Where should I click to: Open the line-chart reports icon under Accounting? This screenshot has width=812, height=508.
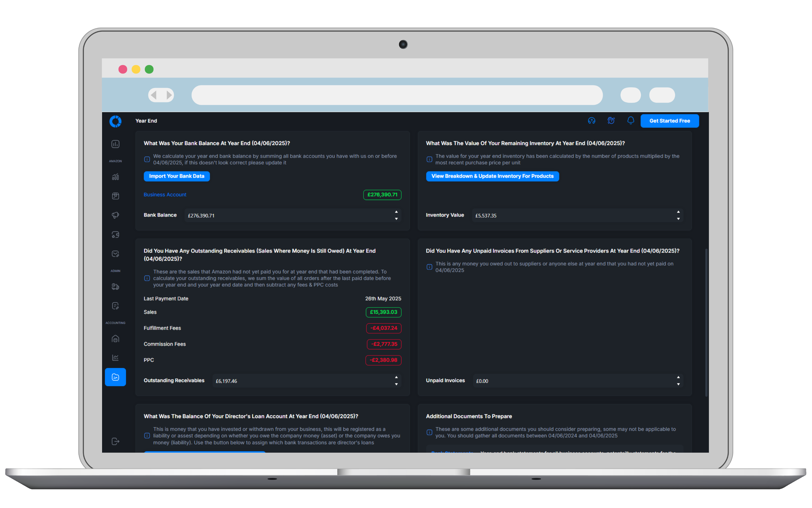115,357
